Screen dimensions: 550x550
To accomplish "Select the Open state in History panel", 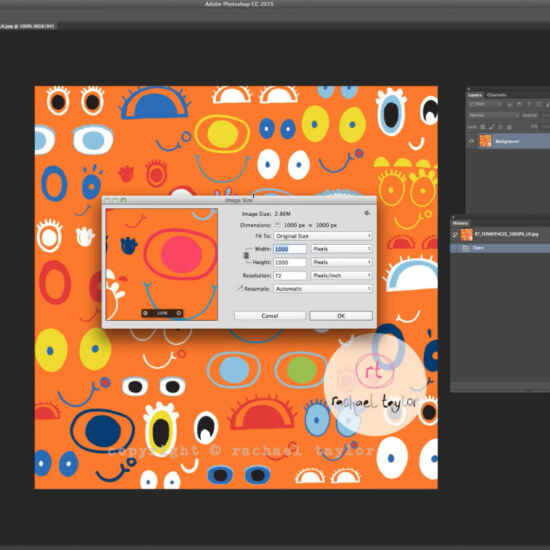I will 501,248.
